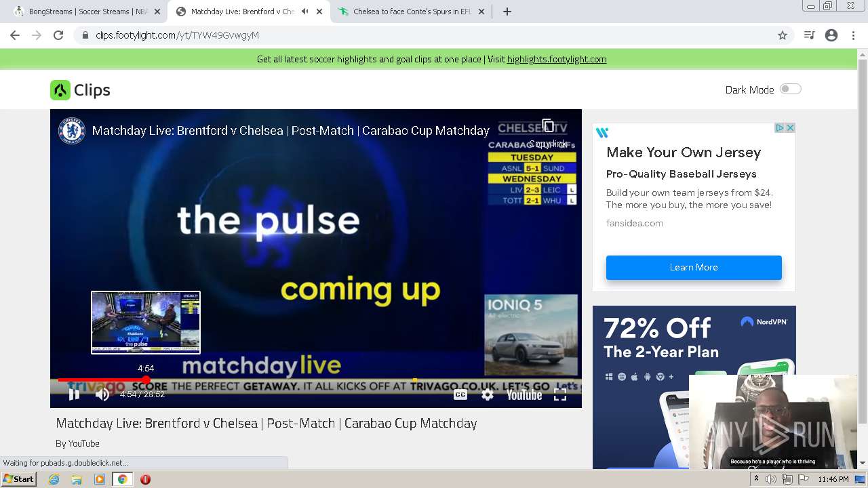Bookmark this page with the star
Viewport: 868px width, 488px height.
783,35
